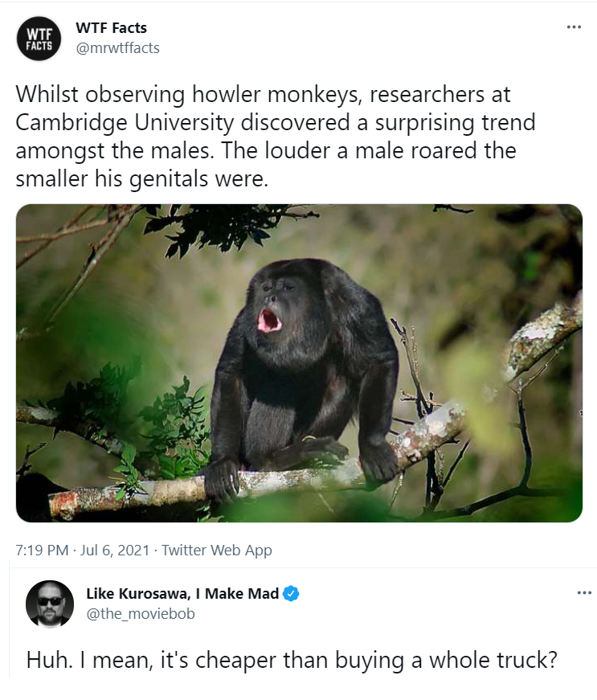Visit the WTF Facts display name
Image resolution: width=597 pixels, height=700 pixels.
[x=111, y=27]
